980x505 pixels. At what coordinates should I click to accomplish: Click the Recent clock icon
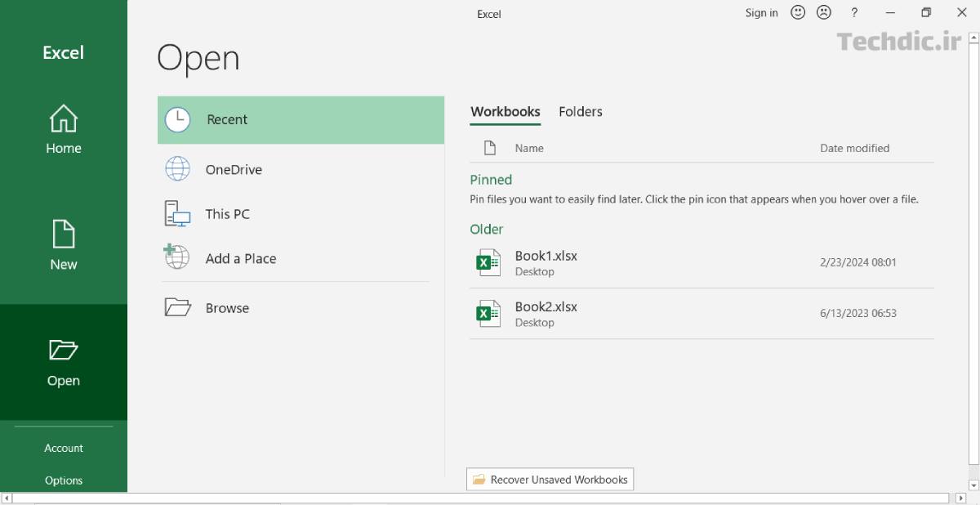coord(177,119)
